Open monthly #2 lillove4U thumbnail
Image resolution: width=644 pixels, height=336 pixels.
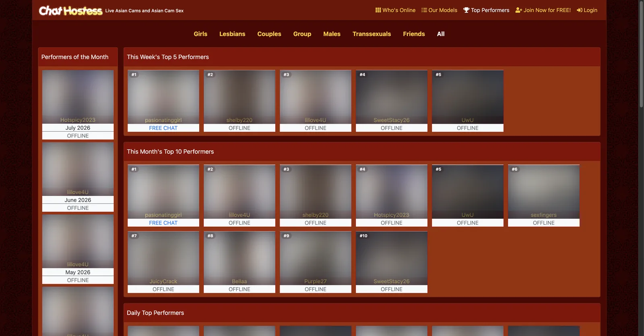pos(239,192)
